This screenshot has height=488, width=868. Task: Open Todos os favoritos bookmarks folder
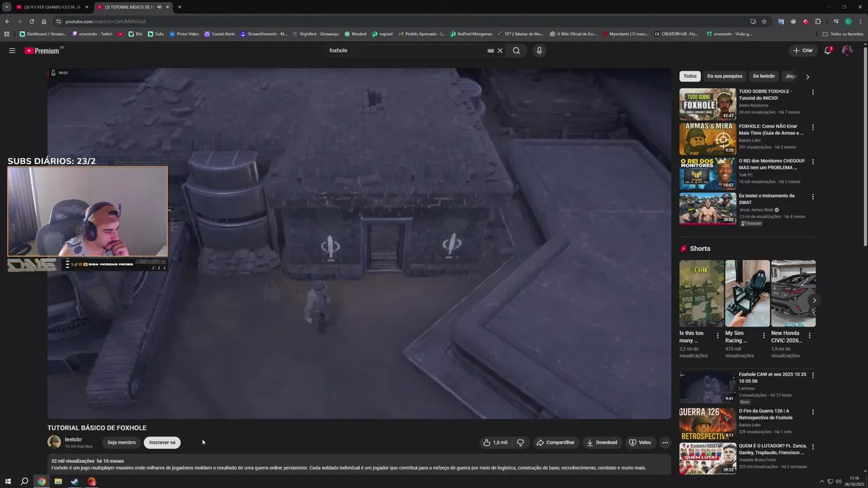[843, 34]
